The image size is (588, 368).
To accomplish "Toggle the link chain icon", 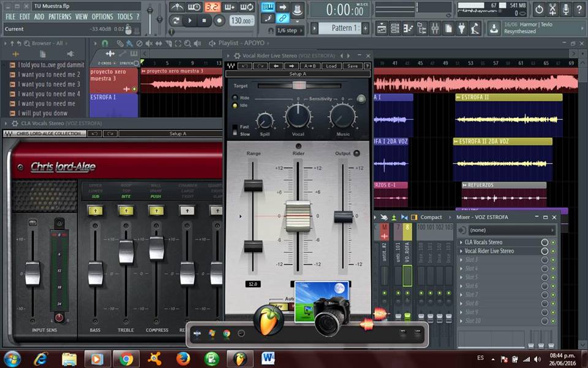I will click(x=282, y=18).
